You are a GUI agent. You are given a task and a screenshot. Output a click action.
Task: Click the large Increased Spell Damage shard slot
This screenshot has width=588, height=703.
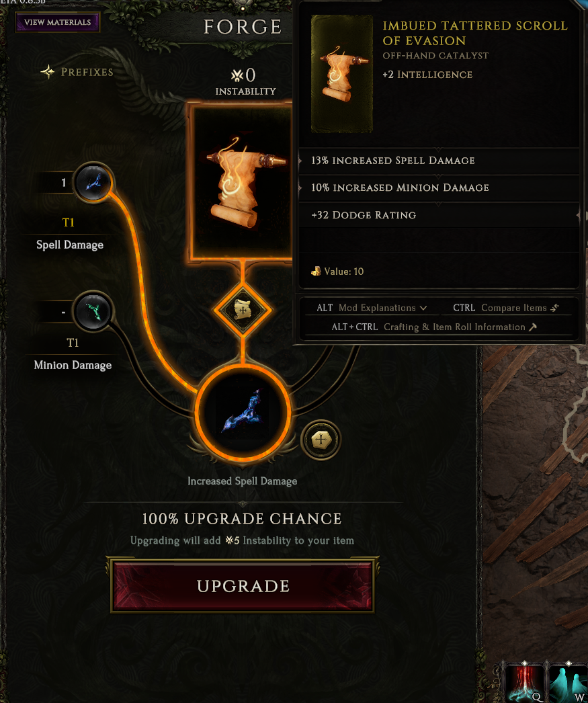[x=243, y=413]
